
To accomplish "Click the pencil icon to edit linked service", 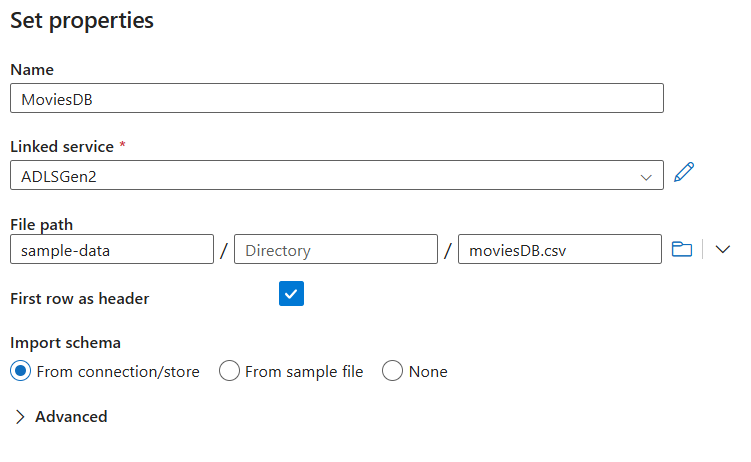I will 684,172.
